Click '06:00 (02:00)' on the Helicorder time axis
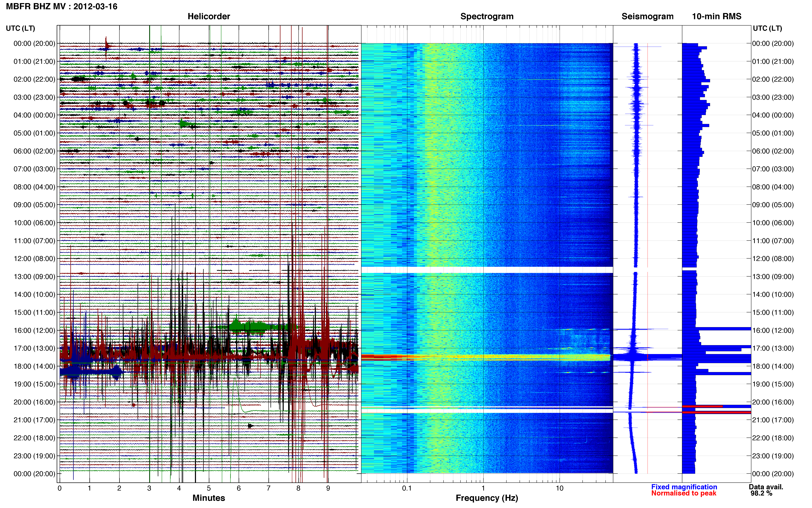The image size is (812, 508). (x=34, y=151)
